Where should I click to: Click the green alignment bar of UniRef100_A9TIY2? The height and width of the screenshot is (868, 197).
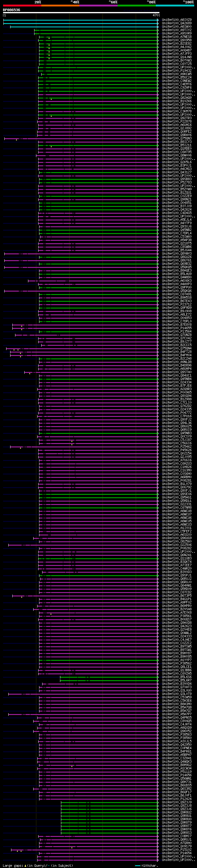pos(96,30)
